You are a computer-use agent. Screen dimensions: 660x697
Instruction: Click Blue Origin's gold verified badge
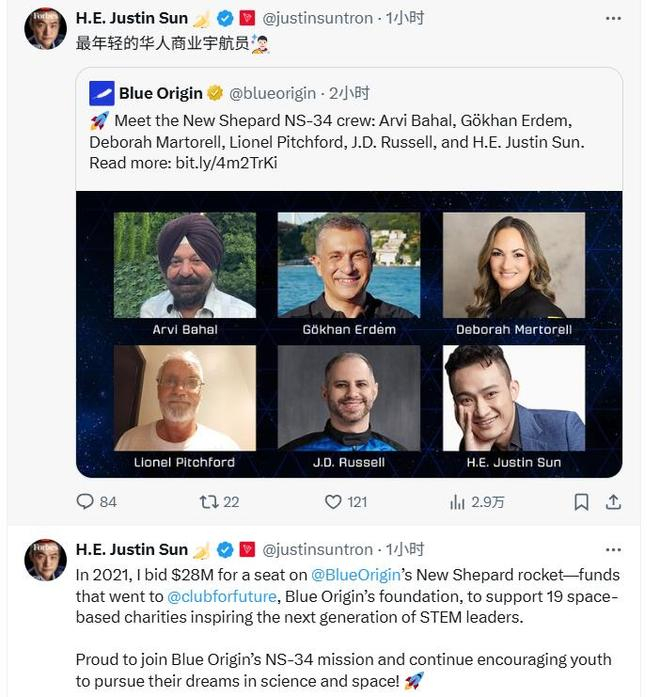(x=215, y=93)
